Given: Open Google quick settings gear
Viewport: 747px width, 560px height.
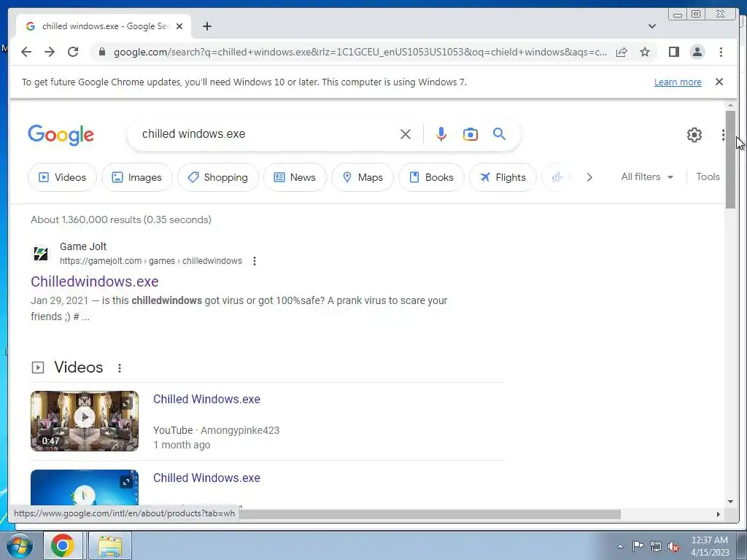Looking at the screenshot, I should (694, 135).
